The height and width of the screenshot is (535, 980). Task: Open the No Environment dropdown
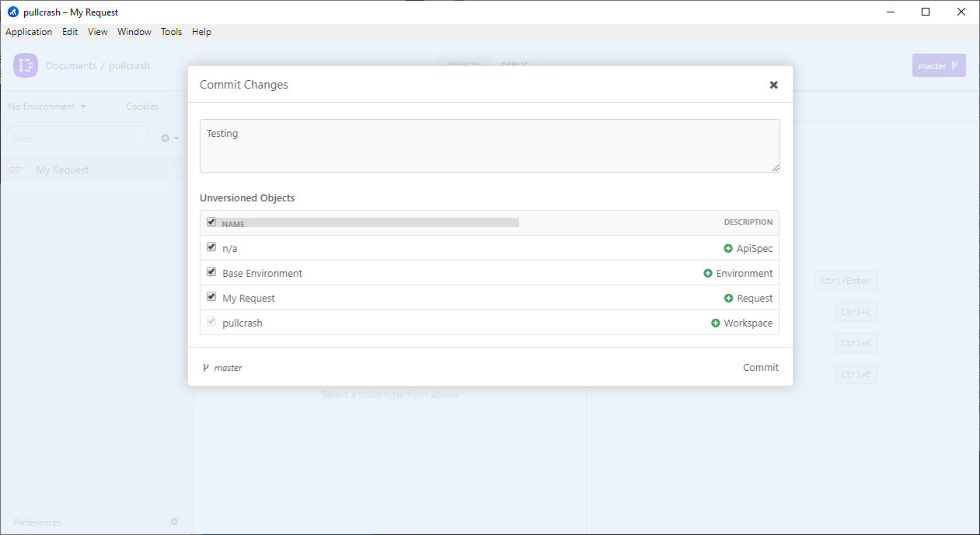(x=47, y=107)
